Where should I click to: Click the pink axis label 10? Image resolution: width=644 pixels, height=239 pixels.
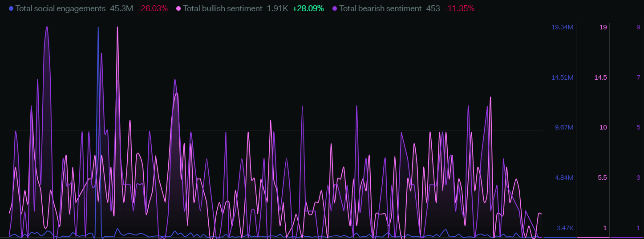tap(603, 128)
